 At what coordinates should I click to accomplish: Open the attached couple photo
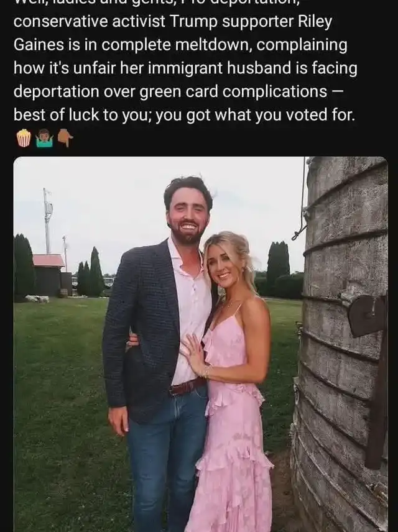click(x=200, y=344)
